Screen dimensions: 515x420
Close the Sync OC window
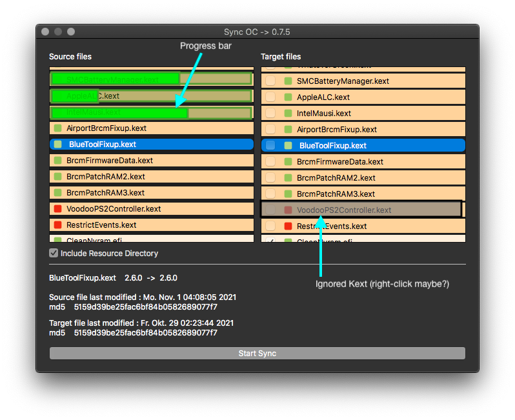[45, 32]
